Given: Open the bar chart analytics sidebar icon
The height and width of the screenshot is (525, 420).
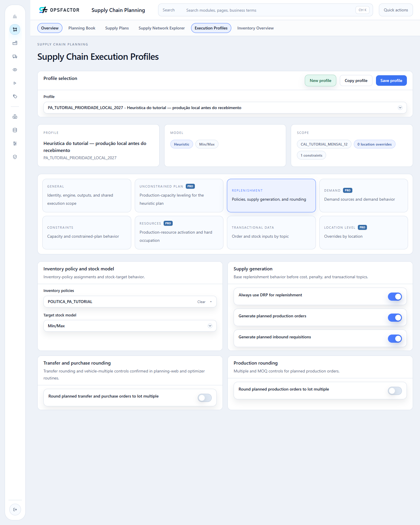Looking at the screenshot, I should click(x=15, y=16).
